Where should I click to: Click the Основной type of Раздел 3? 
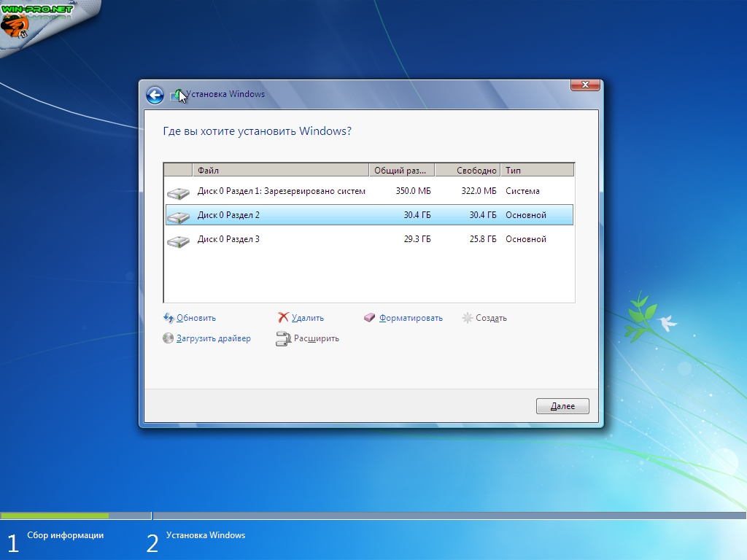526,239
